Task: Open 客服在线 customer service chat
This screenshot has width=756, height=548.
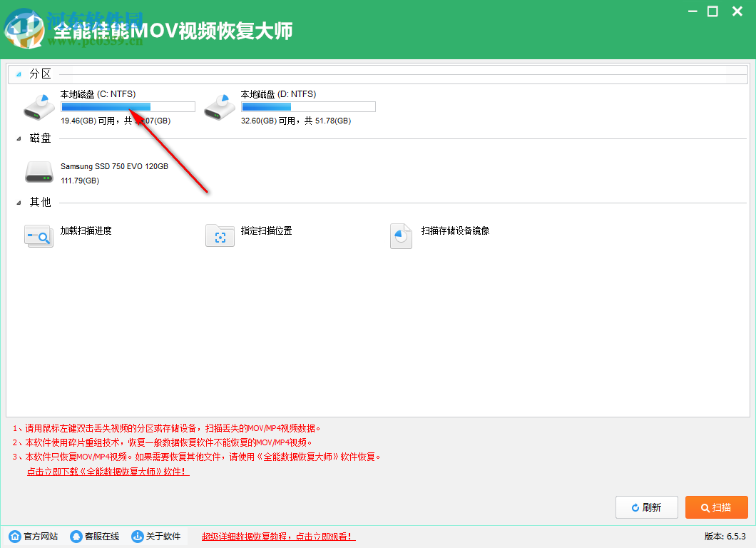Action: pyautogui.click(x=75, y=536)
